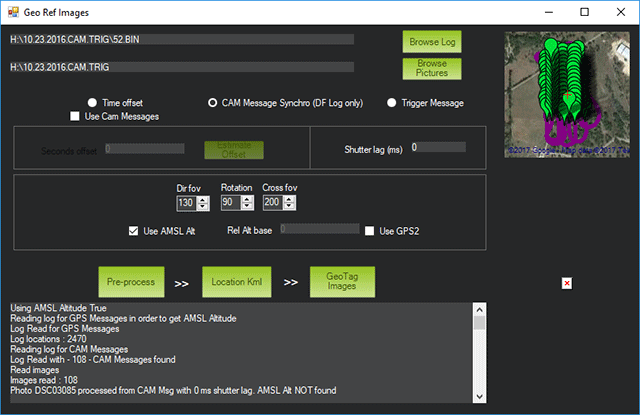This screenshot has height=415, width=640.
Task: Click the Rel Alt base field
Action: pyautogui.click(x=320, y=230)
